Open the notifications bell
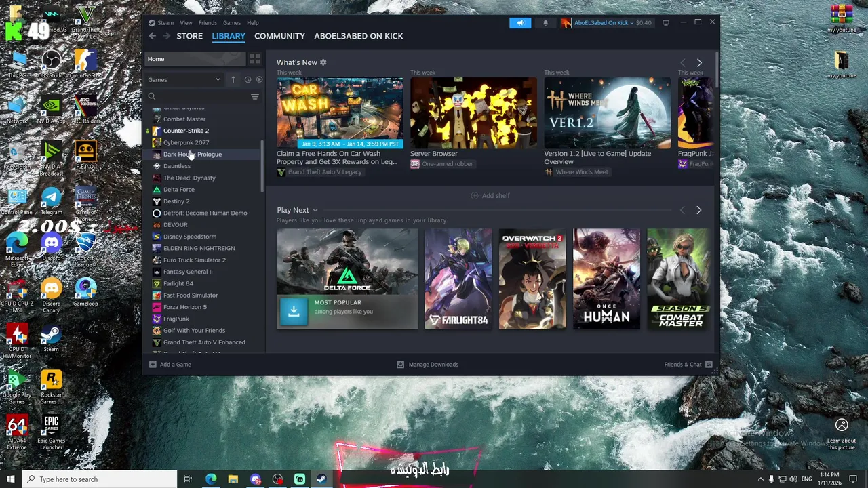 pos(545,22)
